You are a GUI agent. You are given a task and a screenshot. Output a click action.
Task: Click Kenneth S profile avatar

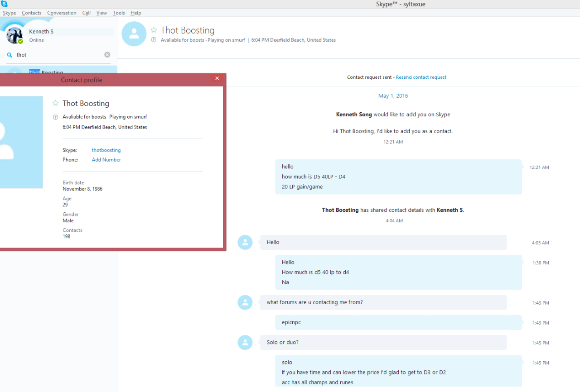14,35
